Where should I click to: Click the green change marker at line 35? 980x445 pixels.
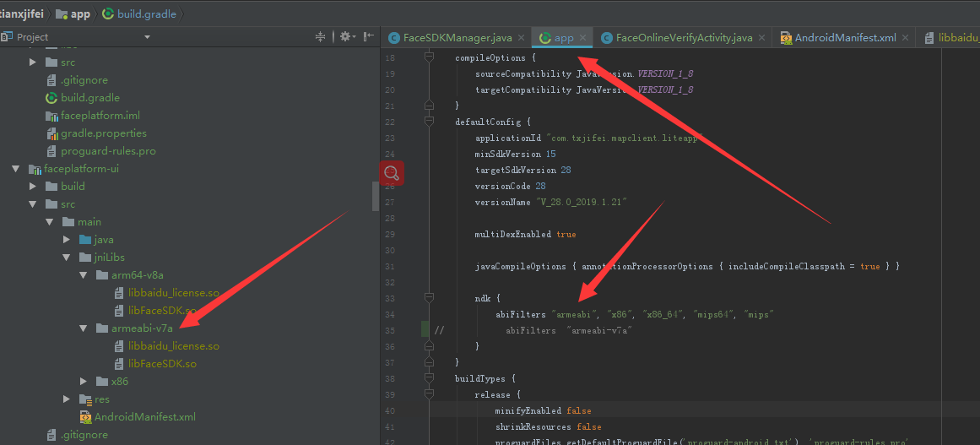[425, 330]
